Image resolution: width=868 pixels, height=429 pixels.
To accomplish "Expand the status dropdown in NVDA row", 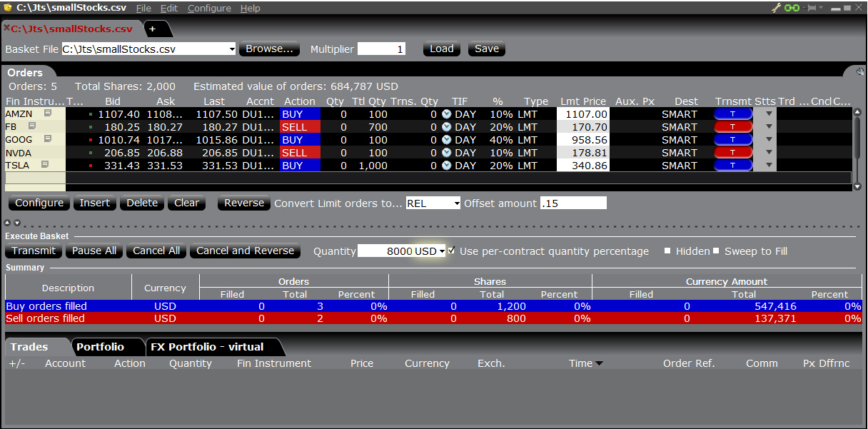I will (769, 153).
